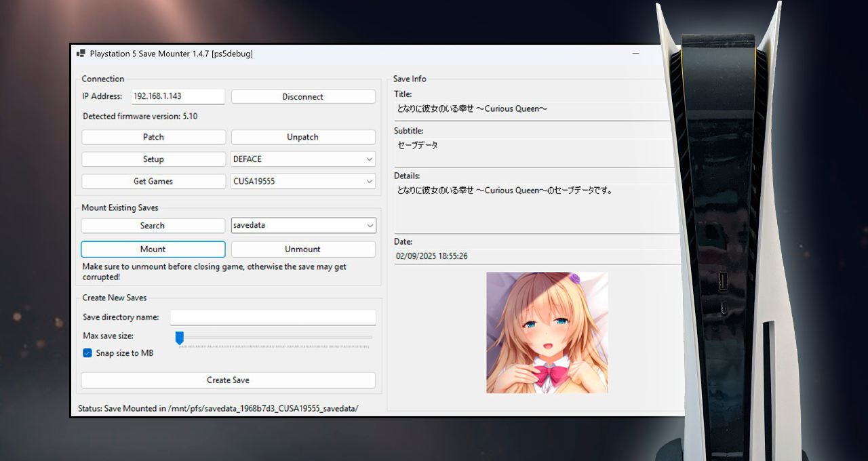Minimize the Save Mounter window
The image size is (868, 461).
pos(635,54)
